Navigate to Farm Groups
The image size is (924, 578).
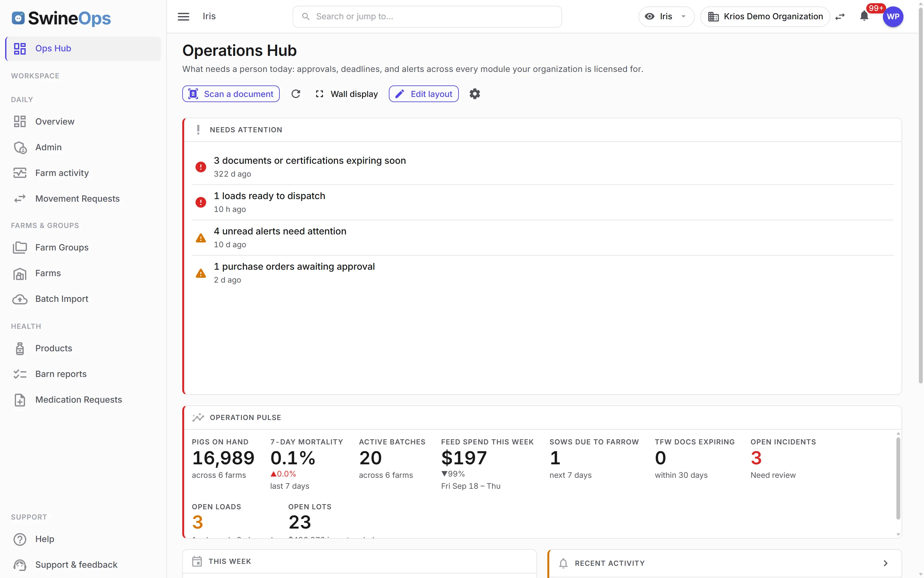(83, 247)
